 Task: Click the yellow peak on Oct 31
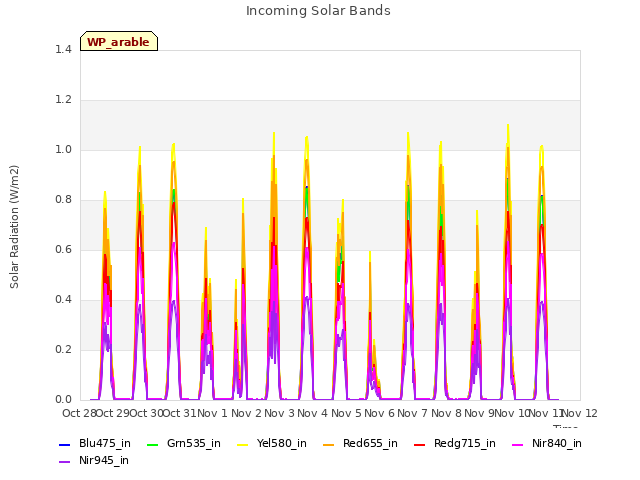[x=173, y=145]
